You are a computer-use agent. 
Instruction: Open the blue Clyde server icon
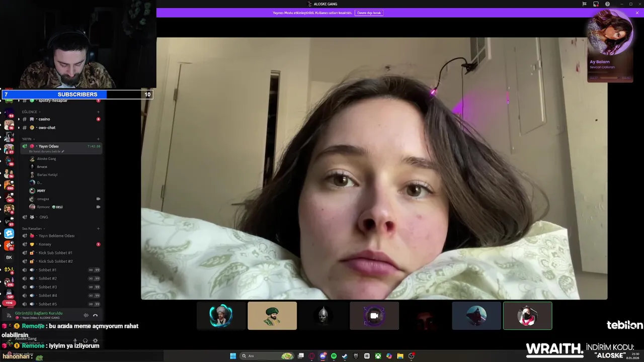(9, 234)
